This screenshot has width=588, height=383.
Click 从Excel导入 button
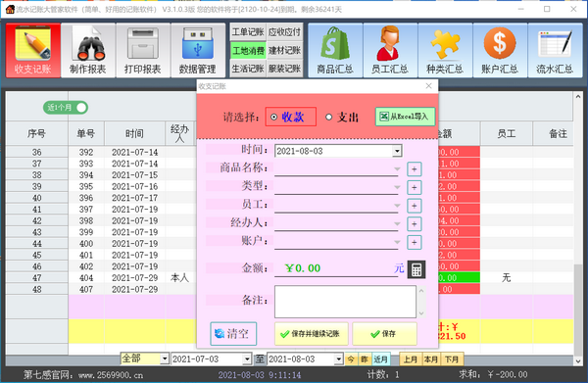406,117
